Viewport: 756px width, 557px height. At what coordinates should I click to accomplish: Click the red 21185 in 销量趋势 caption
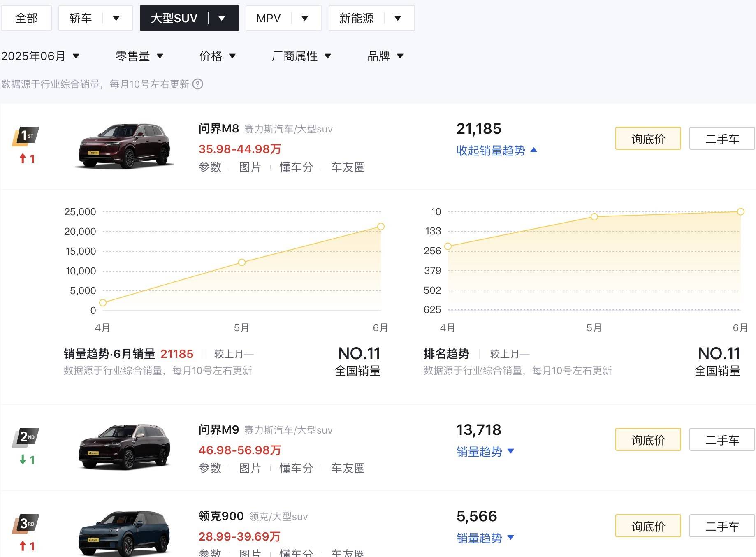click(177, 354)
